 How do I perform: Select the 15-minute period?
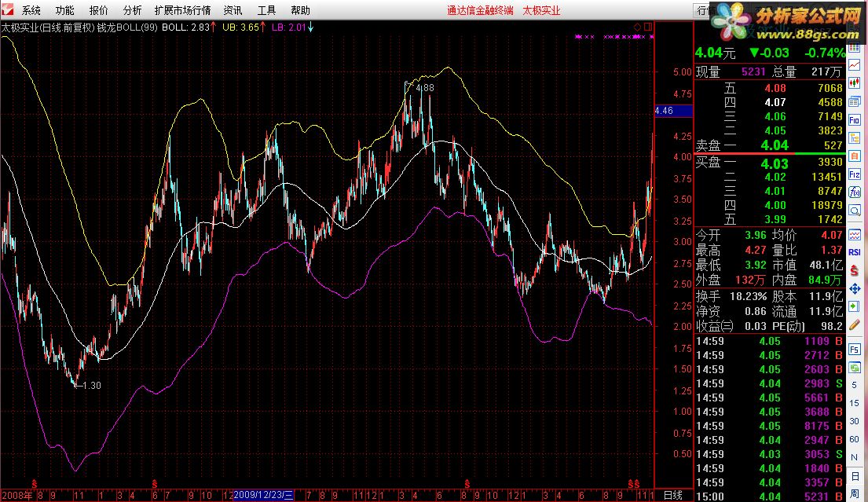click(x=854, y=403)
